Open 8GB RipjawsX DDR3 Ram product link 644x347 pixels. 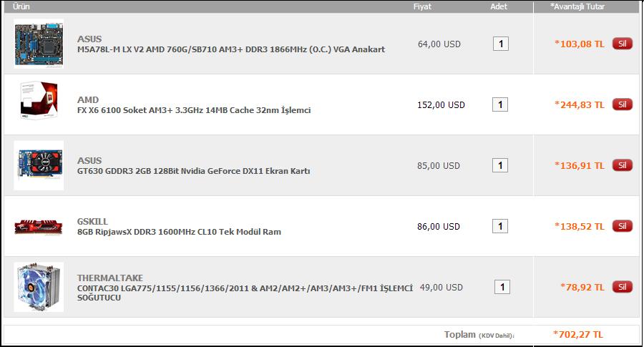click(179, 232)
